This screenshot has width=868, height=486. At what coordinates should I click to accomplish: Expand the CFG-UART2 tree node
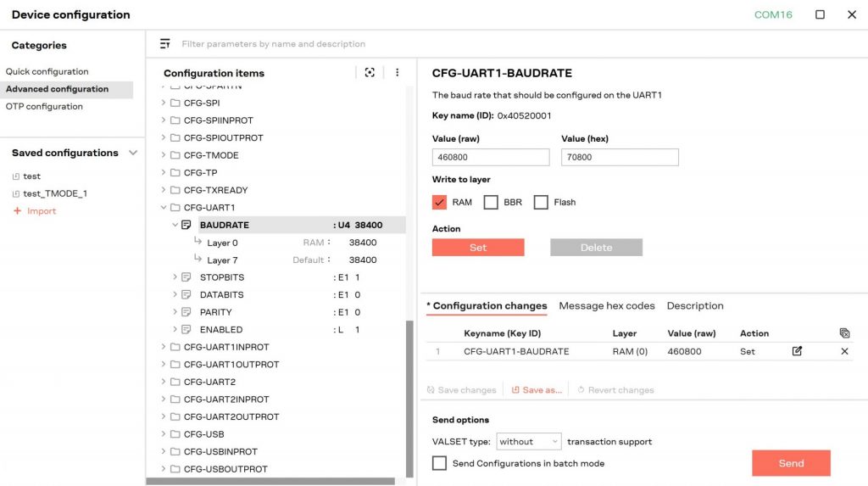click(164, 382)
